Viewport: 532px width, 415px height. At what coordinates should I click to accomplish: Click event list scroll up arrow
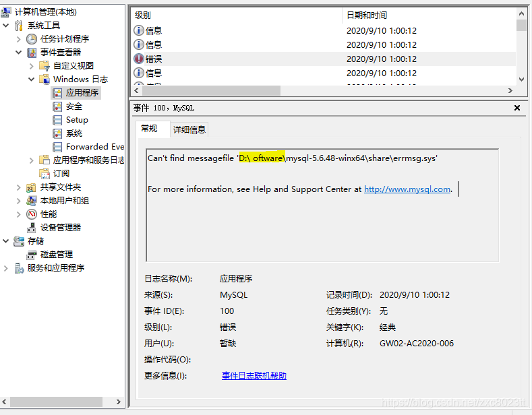pos(521,13)
